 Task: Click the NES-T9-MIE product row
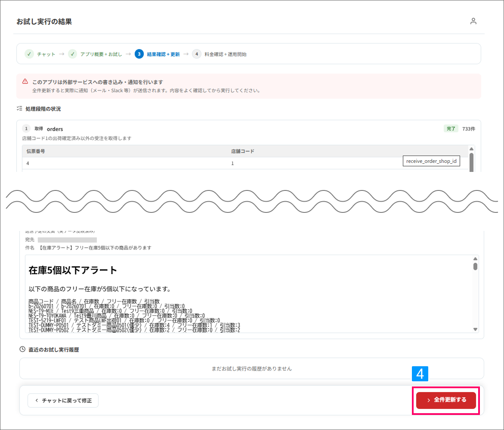[x=110, y=311]
